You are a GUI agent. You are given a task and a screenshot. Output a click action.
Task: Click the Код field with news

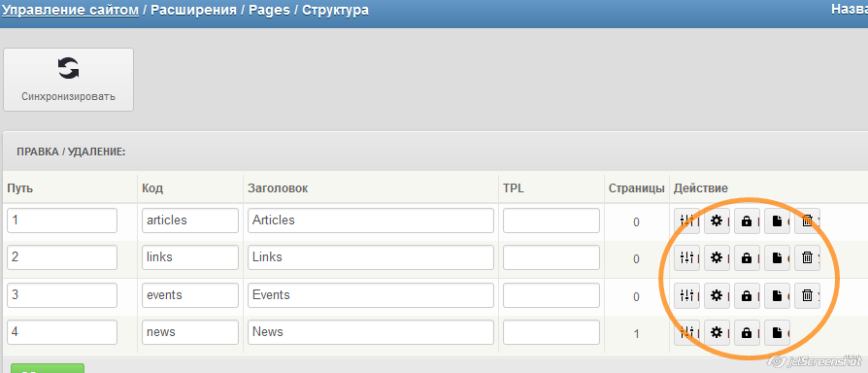(x=190, y=332)
